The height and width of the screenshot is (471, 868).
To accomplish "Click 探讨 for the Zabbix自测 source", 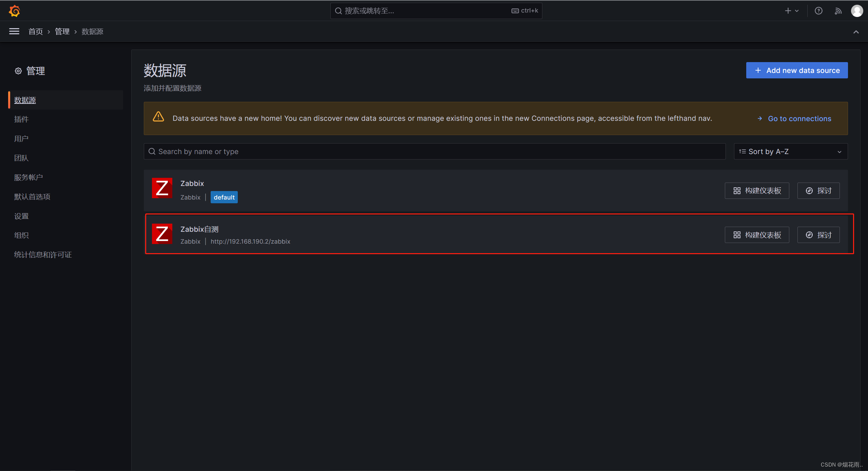I will [x=818, y=235].
